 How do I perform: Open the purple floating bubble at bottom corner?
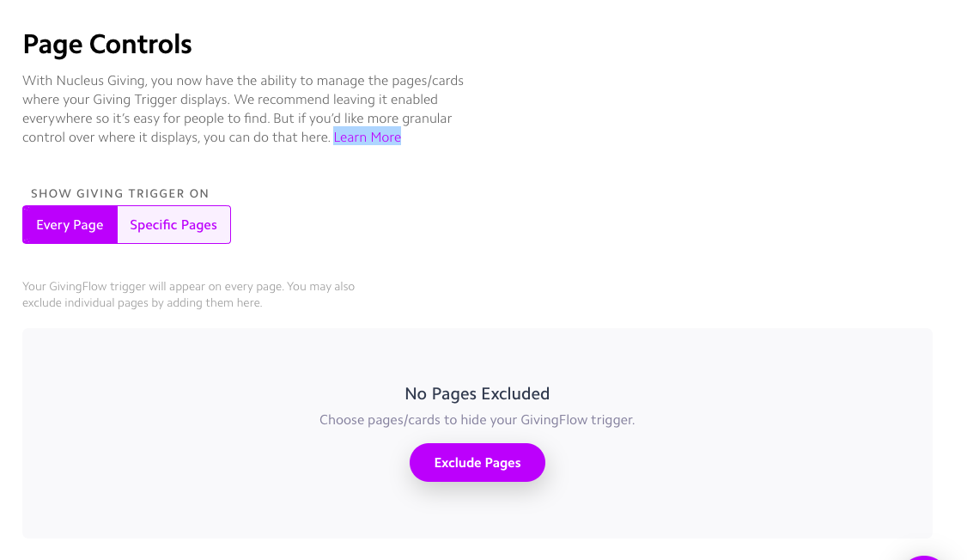(924, 557)
